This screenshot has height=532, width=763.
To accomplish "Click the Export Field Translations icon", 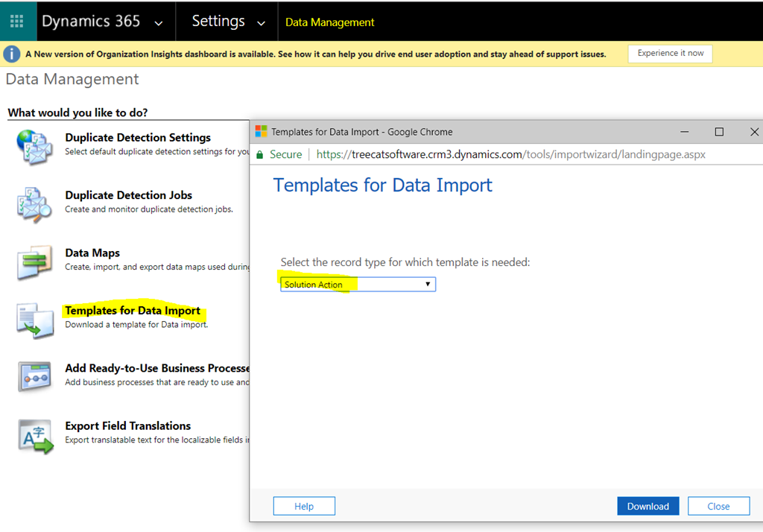I will 36,437.
